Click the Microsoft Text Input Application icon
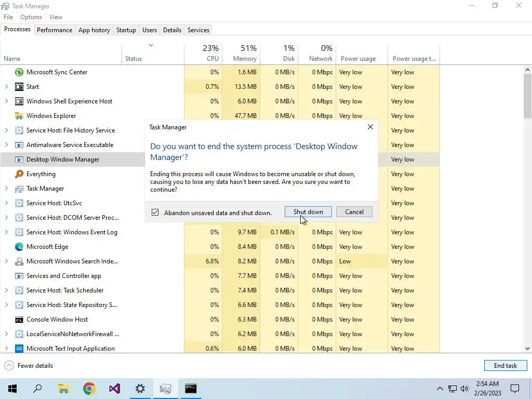Screen dimensions: 532x399 coord(19,349)
